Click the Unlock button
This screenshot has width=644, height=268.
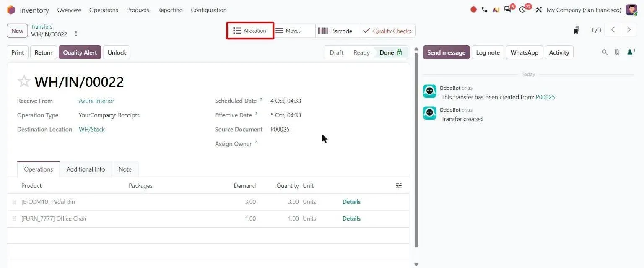pyautogui.click(x=117, y=52)
